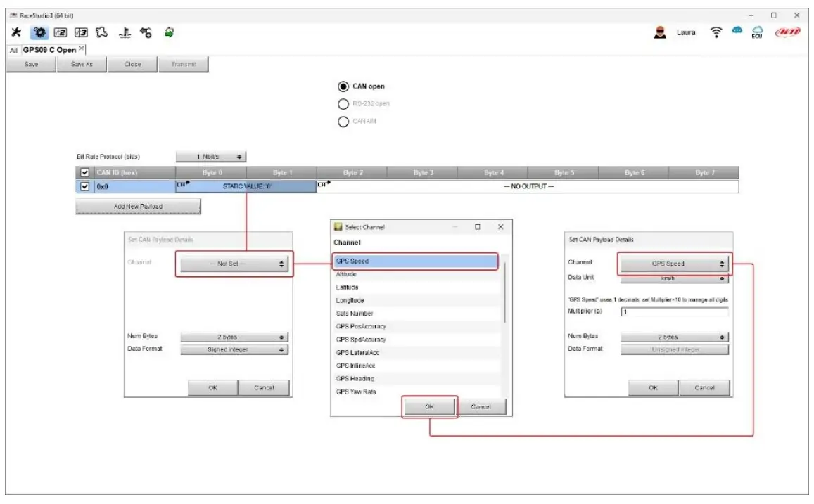
Task: Open the Not Set channel dropdown
Action: [x=234, y=264]
